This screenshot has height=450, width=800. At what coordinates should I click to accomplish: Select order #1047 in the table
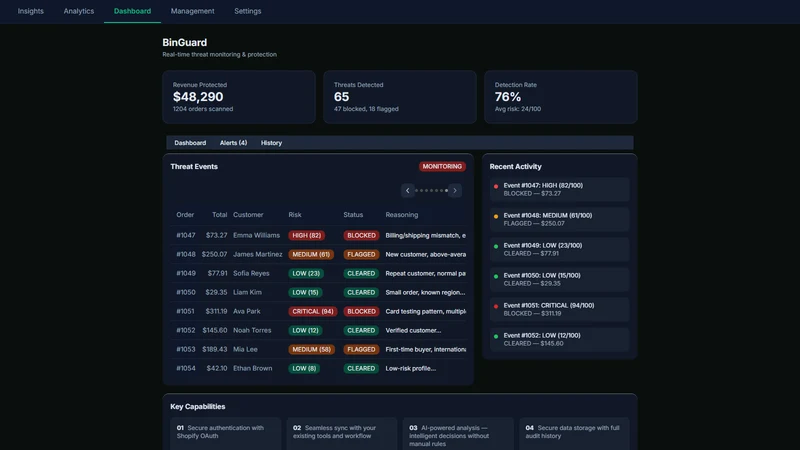tap(186, 235)
